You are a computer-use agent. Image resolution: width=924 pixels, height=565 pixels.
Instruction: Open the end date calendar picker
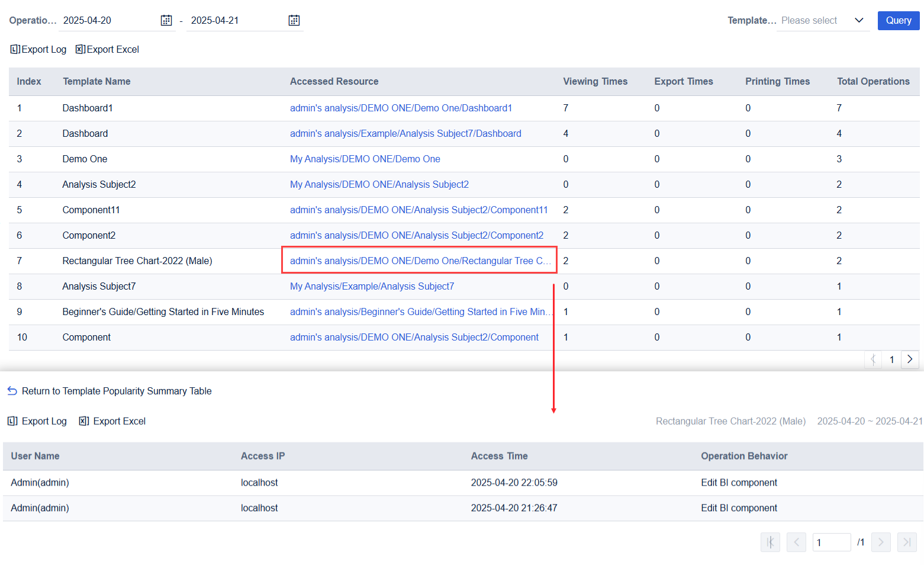tap(294, 20)
